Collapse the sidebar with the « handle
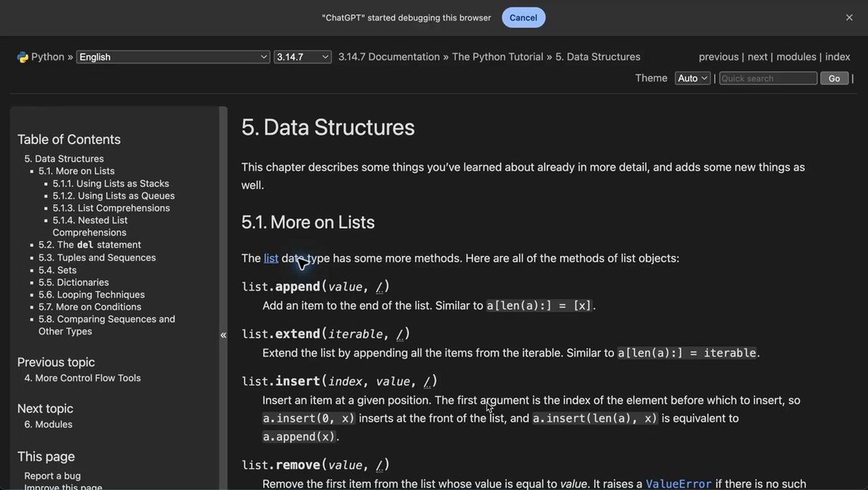This screenshot has height=490, width=868. point(224,335)
